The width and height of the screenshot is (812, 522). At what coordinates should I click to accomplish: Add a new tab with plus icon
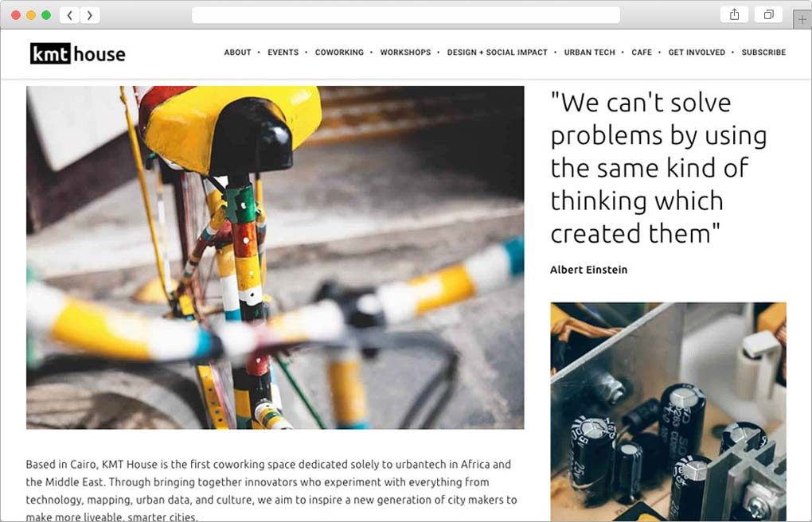[802, 20]
